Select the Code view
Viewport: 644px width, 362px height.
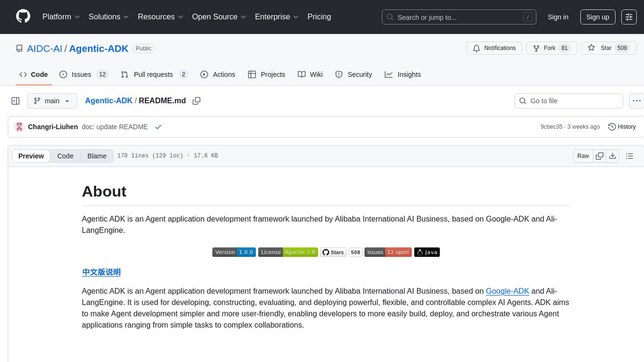point(65,156)
